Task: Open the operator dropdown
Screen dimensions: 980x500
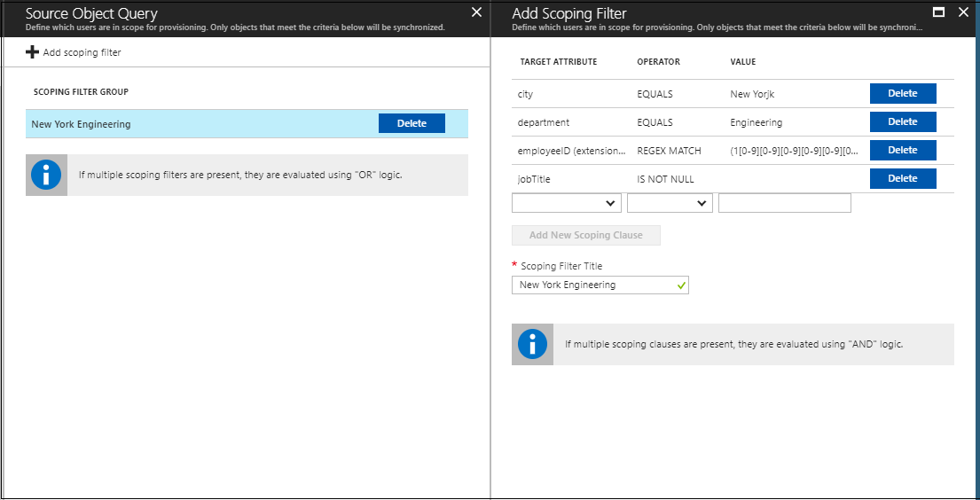Action: [x=670, y=203]
